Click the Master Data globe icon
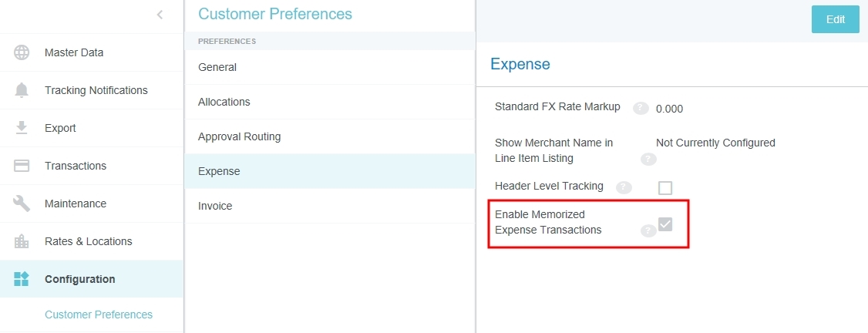The width and height of the screenshot is (868, 333). tap(22, 52)
